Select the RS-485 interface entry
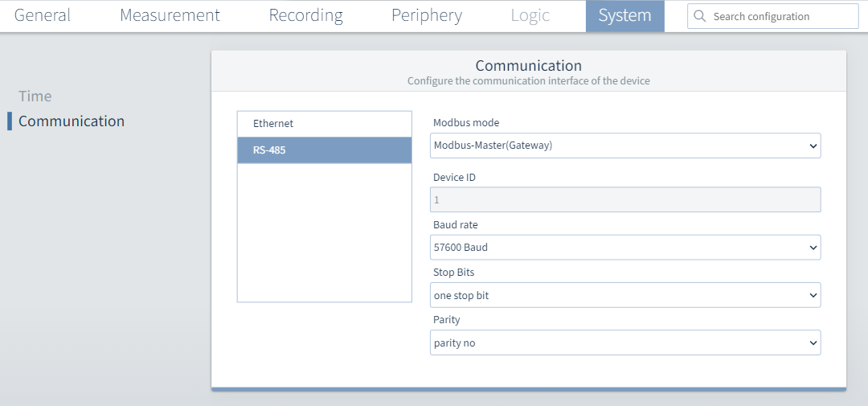This screenshot has width=868, height=406. point(325,150)
